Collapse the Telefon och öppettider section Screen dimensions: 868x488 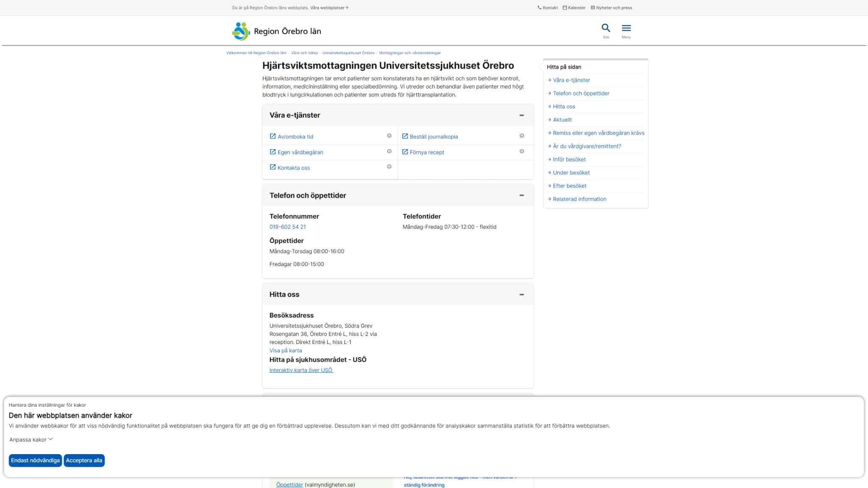pyautogui.click(x=522, y=195)
